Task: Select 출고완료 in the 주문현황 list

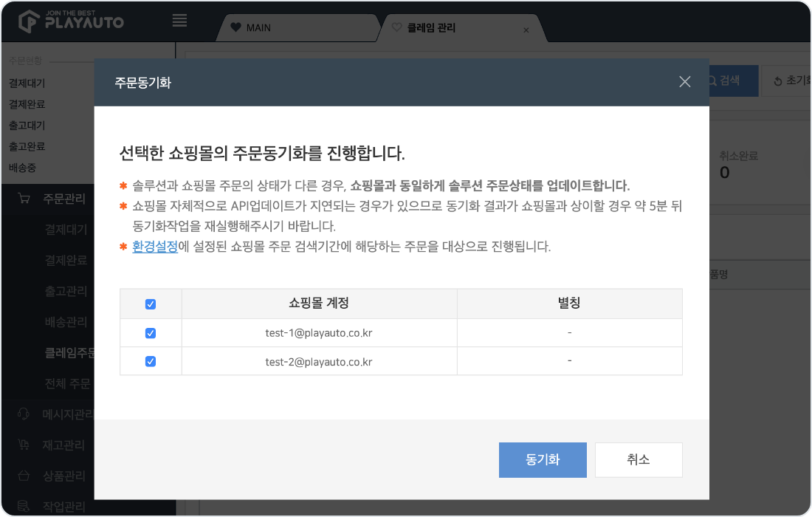Action: point(27,146)
